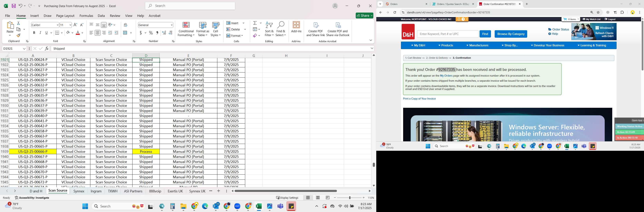Click Print a Copy of Your Invoice

(419, 99)
